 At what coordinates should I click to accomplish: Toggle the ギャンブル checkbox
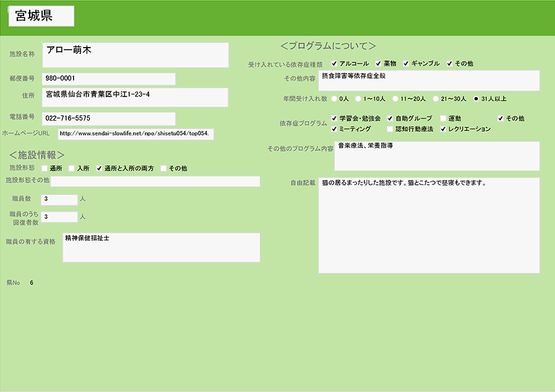coord(407,64)
